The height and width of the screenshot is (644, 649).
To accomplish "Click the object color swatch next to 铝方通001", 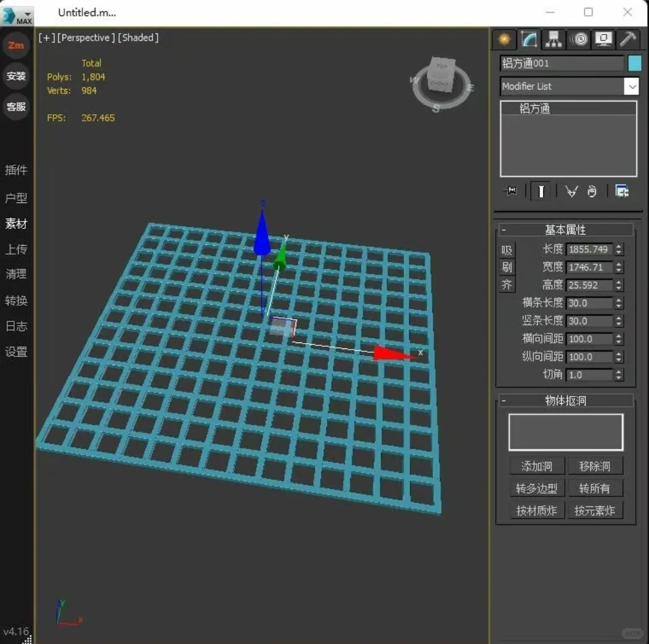I will click(635, 62).
